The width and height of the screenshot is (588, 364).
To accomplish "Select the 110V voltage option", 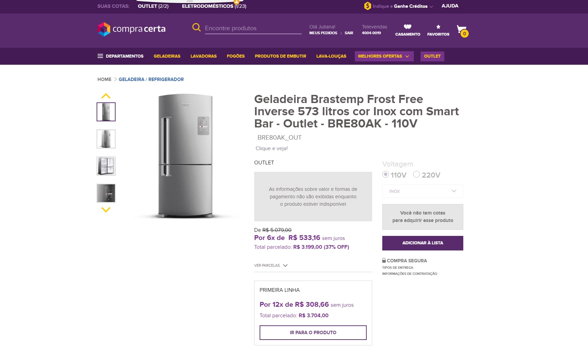I will coord(386,175).
